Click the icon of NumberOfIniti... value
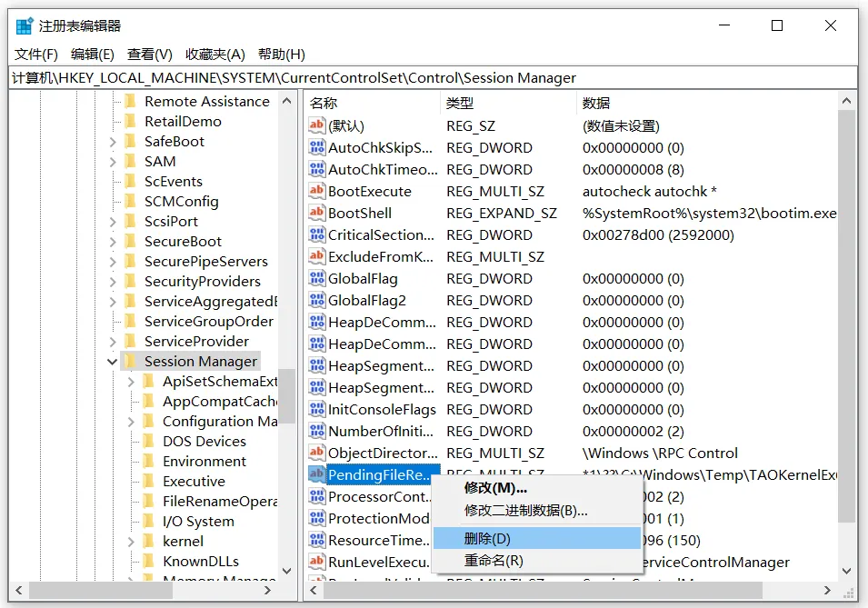 click(316, 432)
